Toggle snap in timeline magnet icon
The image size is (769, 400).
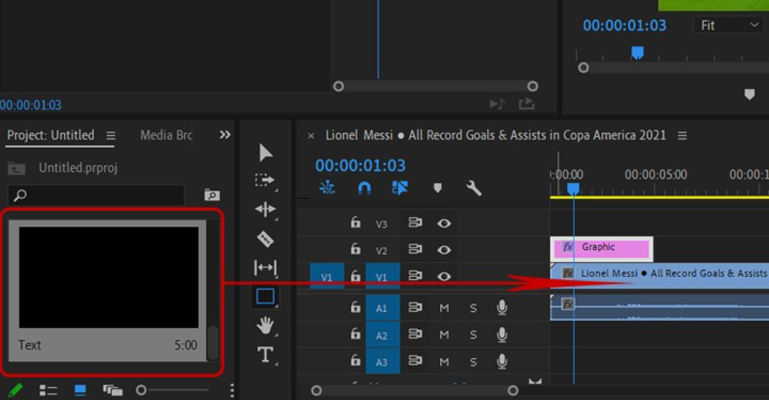click(364, 188)
